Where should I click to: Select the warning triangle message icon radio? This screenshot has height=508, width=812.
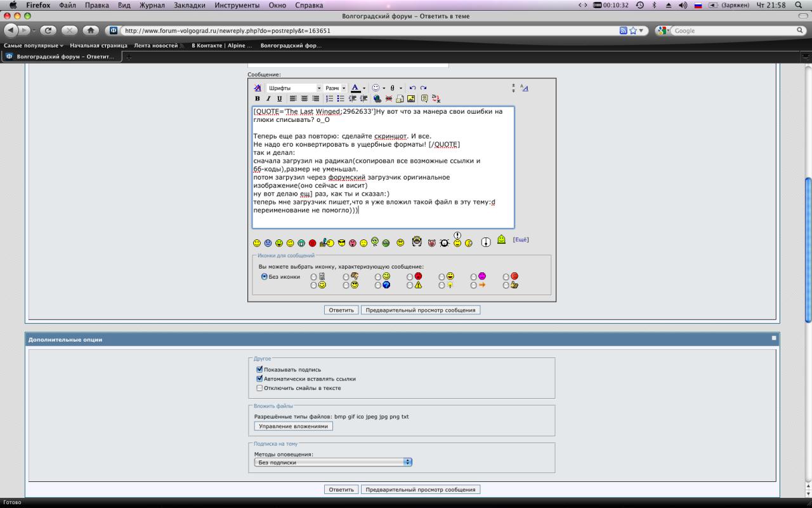(x=410, y=285)
